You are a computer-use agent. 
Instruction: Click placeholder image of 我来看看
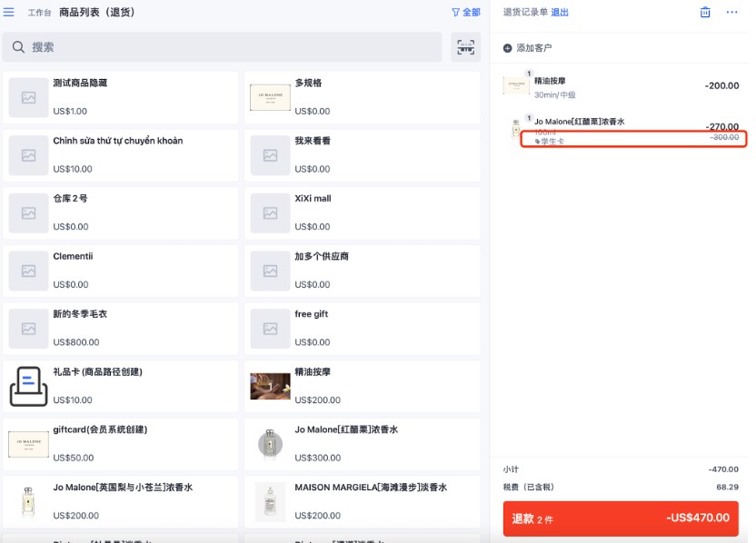270,155
